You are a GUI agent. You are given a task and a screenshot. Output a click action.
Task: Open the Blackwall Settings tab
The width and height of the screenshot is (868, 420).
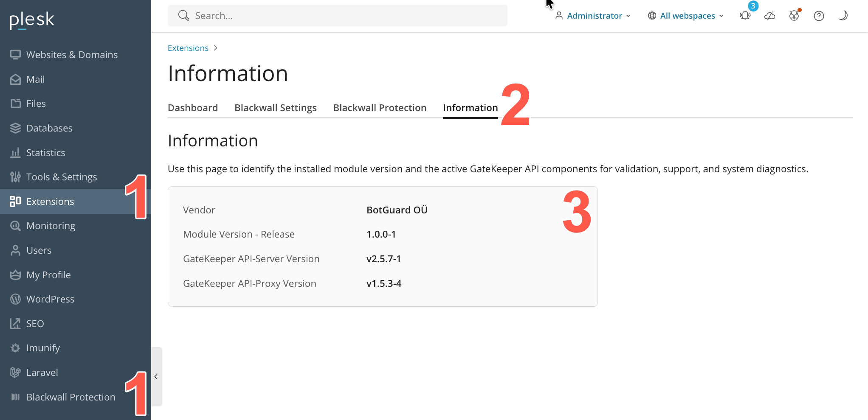pos(275,108)
